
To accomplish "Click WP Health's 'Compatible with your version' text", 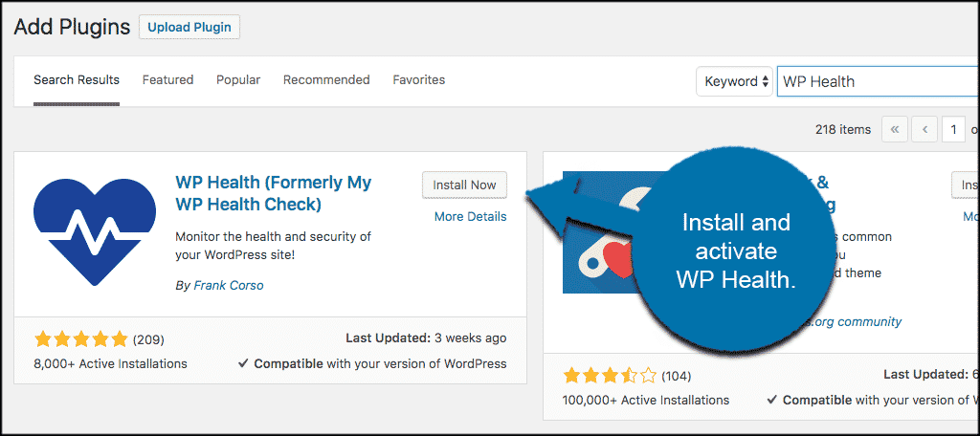I will [x=372, y=363].
